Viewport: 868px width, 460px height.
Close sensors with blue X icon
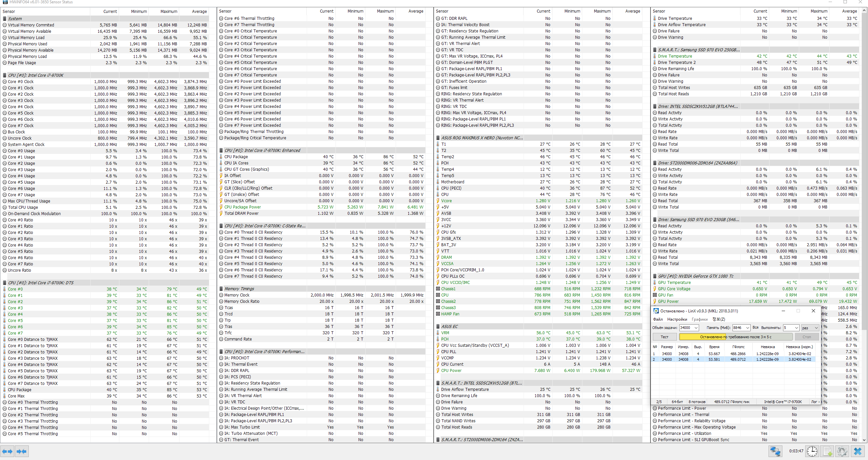[x=857, y=451]
